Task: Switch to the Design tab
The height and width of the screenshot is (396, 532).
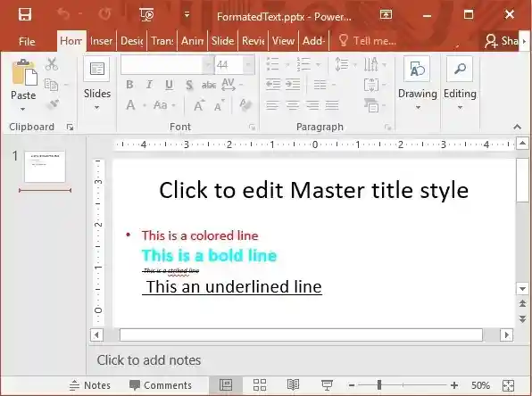Action: tap(131, 41)
